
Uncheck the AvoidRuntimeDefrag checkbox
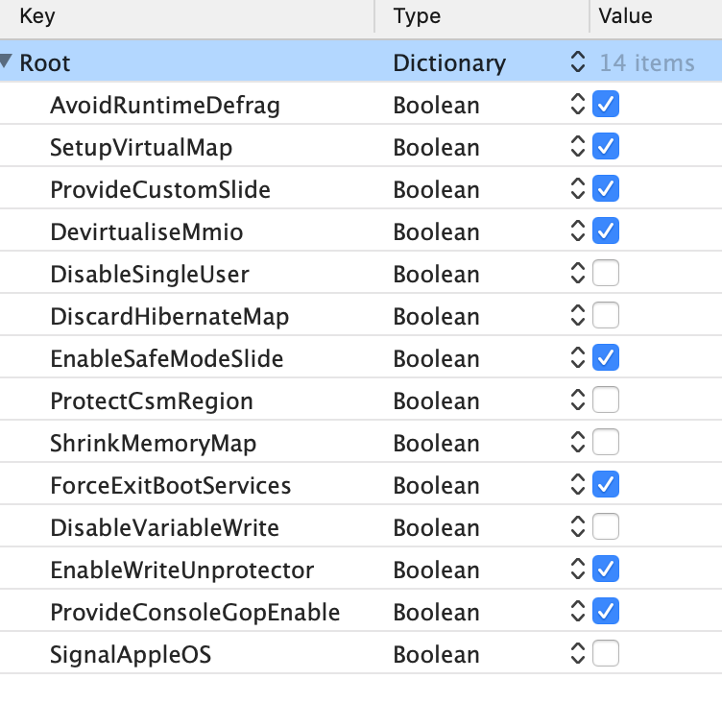(606, 105)
